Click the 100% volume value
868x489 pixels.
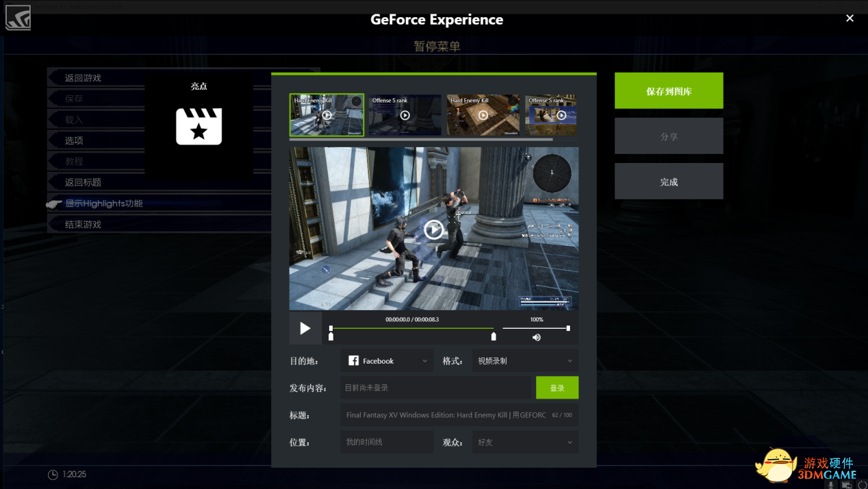pyautogui.click(x=537, y=320)
